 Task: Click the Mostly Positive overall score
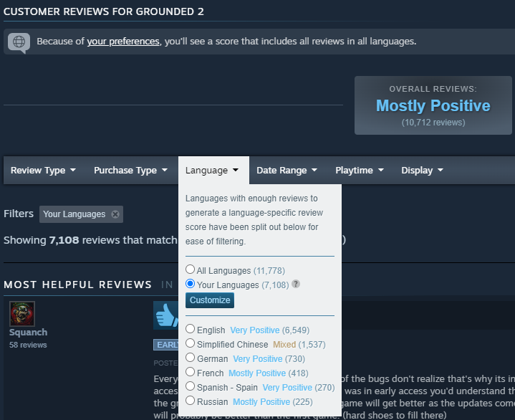click(433, 106)
